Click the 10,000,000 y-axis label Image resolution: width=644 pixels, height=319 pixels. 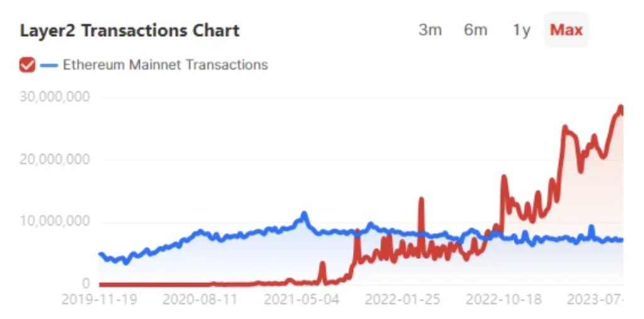(x=55, y=221)
